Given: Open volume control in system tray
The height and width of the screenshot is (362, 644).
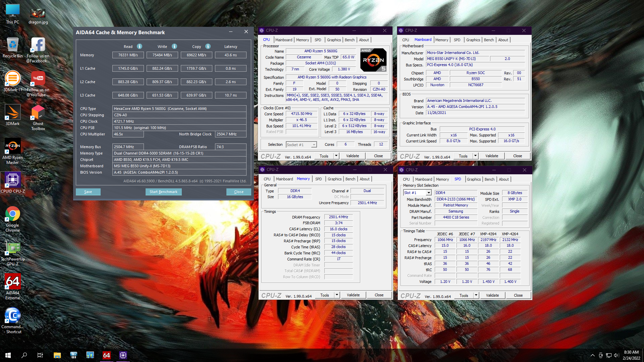Looking at the screenshot, I should [616, 355].
